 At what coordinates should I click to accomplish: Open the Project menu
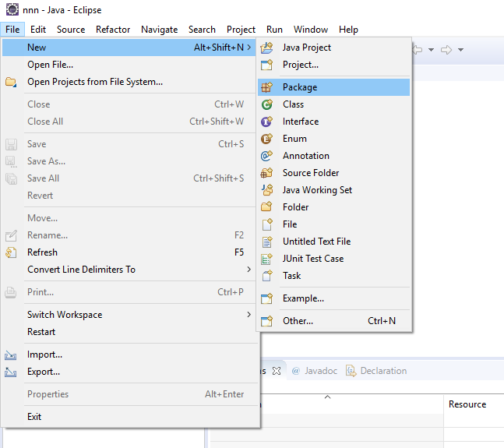pos(241,30)
